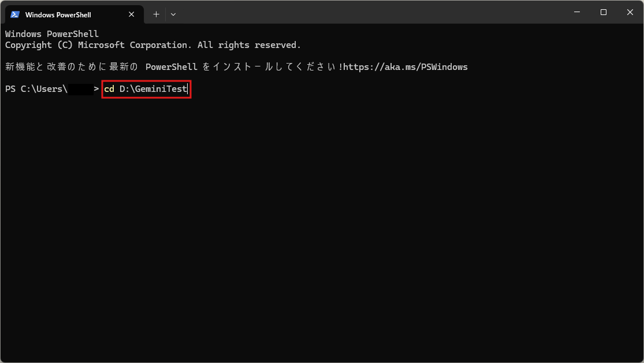Viewport: 644px width, 363px height.
Task: Click the text cursor after GeminiTest
Action: click(188, 89)
